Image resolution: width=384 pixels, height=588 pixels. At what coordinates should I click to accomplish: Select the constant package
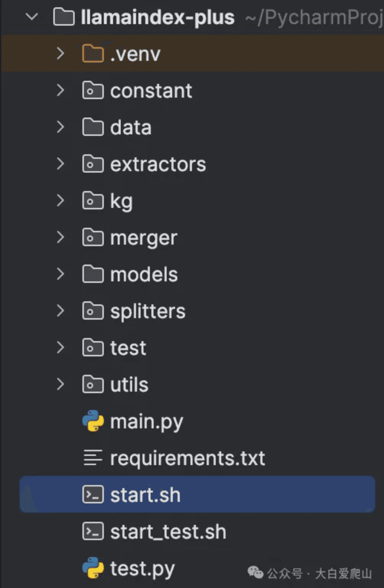[x=151, y=91]
